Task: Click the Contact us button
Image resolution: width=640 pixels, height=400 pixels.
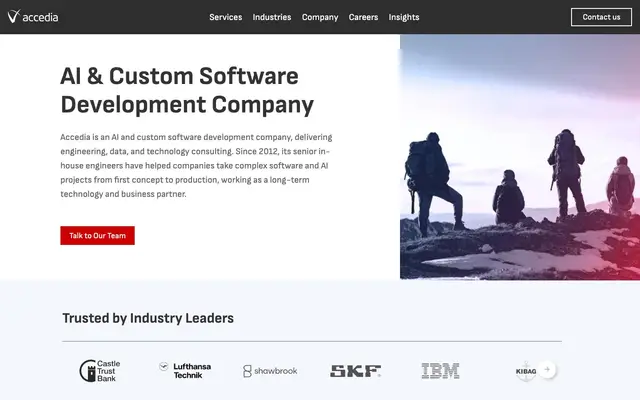Action: [601, 17]
